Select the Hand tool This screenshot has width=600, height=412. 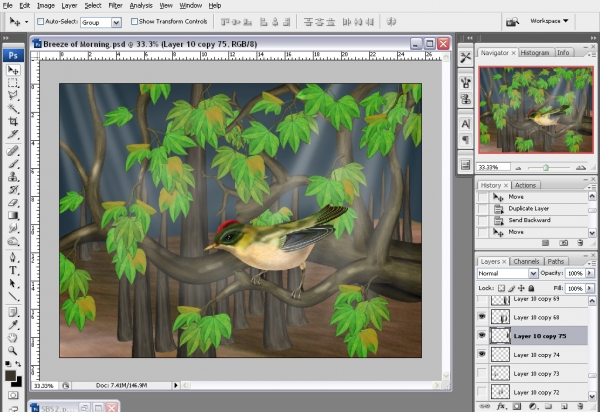13,338
